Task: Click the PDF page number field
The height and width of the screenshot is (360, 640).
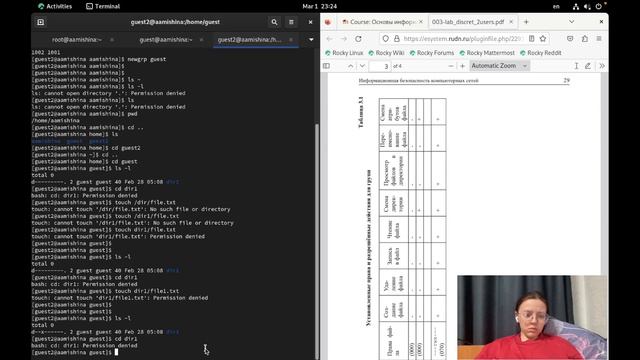Action: tap(380, 66)
